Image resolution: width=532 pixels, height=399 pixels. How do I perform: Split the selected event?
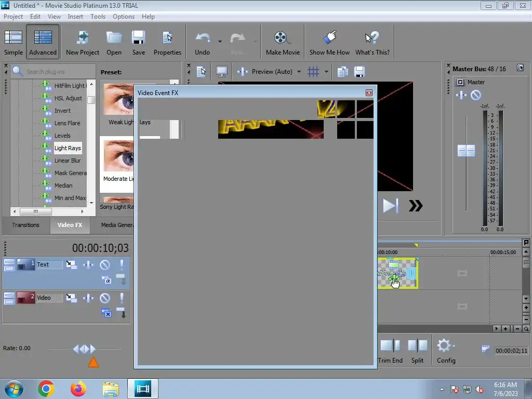click(x=417, y=352)
